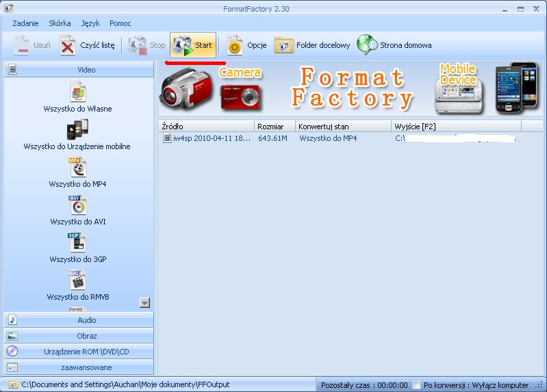Click the folder icon in the status bar
The height and width of the screenshot is (392, 547).
click(13, 384)
